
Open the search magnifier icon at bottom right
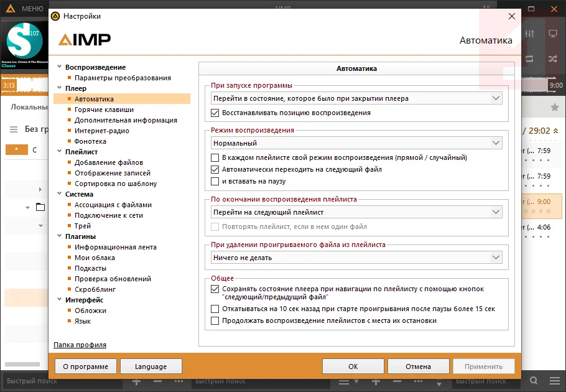(x=534, y=380)
